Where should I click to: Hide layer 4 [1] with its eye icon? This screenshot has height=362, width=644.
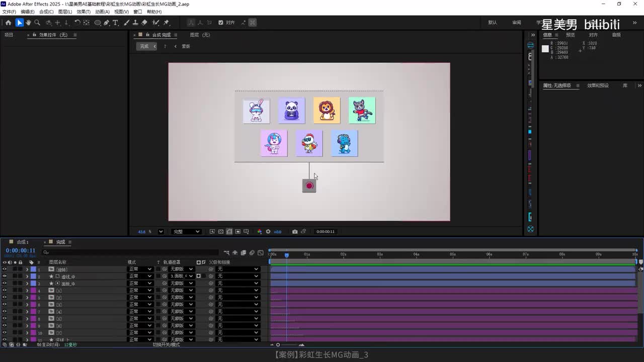[5, 291]
